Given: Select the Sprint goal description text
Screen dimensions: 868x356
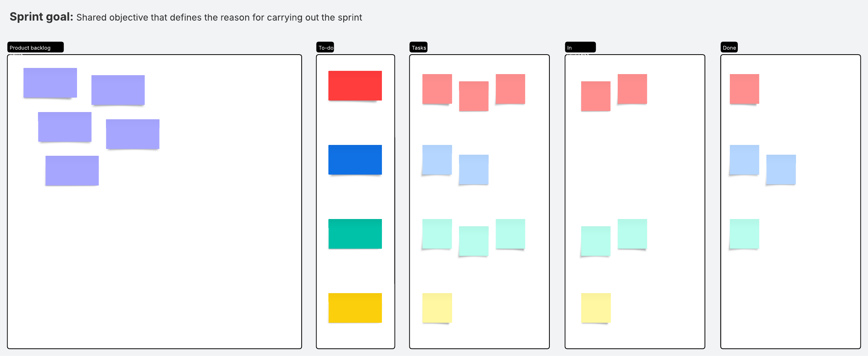Looking at the screenshot, I should coord(219,17).
